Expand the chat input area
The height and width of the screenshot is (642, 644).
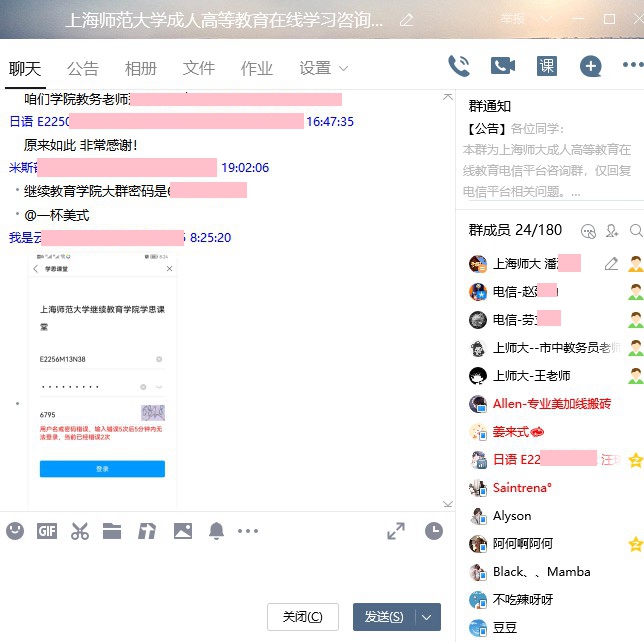coord(396,531)
